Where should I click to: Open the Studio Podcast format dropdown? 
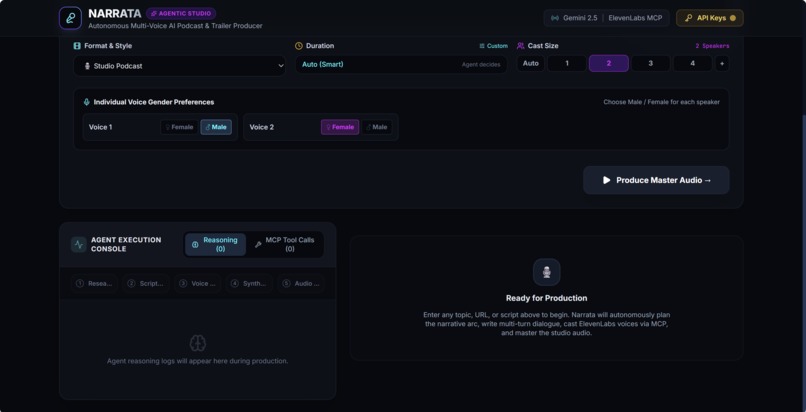tap(179, 66)
